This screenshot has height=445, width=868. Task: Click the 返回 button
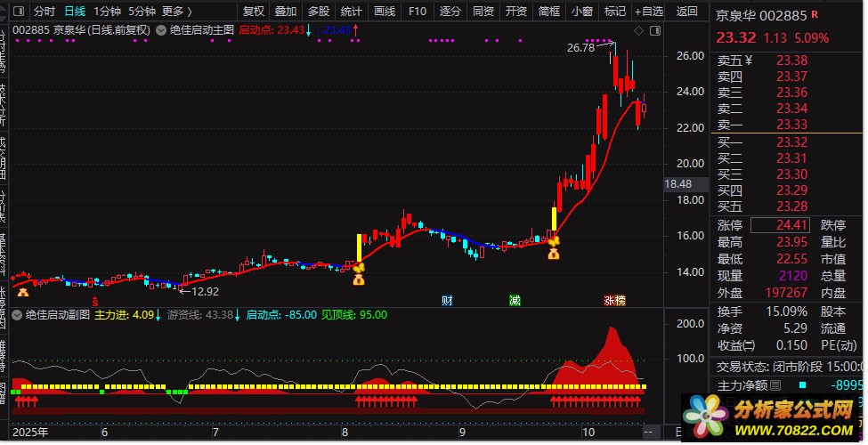point(687,11)
